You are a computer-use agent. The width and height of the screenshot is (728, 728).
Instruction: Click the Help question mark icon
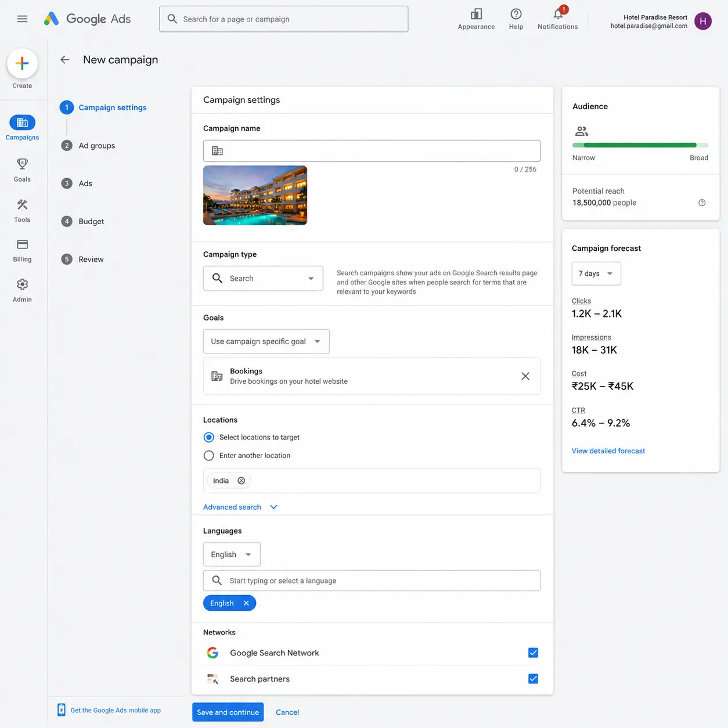tap(516, 14)
